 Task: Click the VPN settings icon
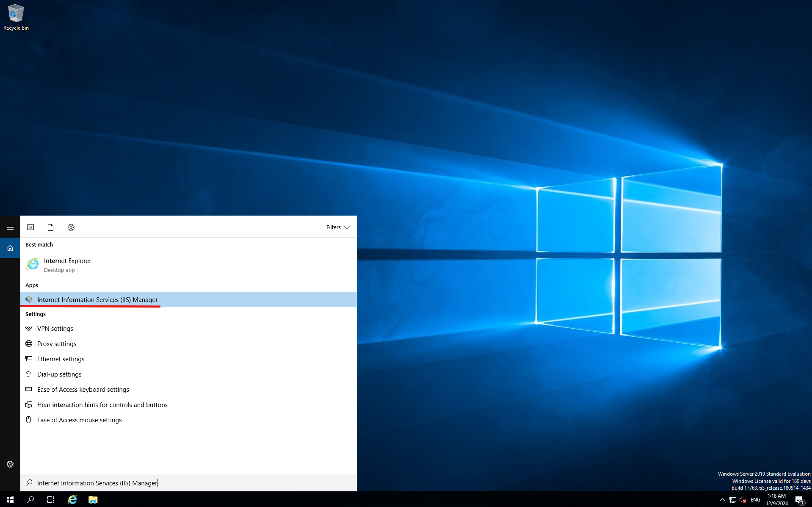[29, 329]
